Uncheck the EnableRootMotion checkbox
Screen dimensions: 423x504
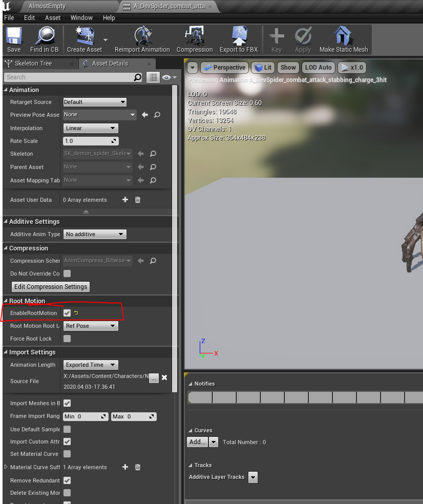(x=67, y=313)
